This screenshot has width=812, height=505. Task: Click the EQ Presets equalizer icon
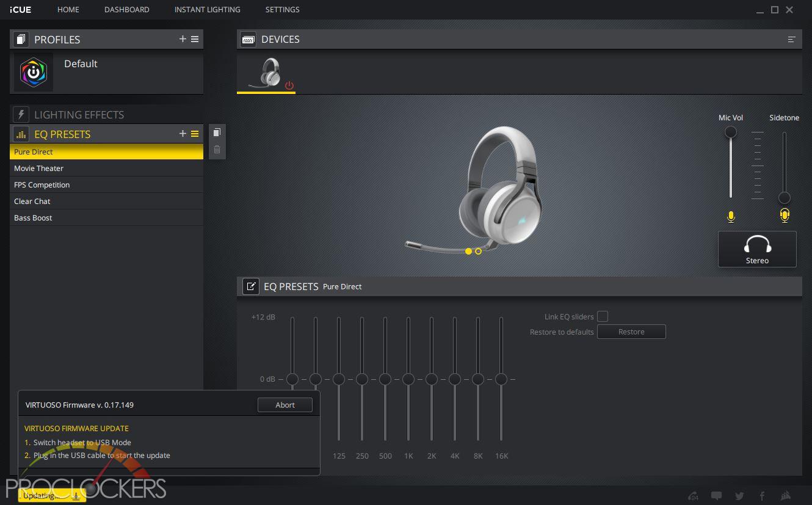21,134
